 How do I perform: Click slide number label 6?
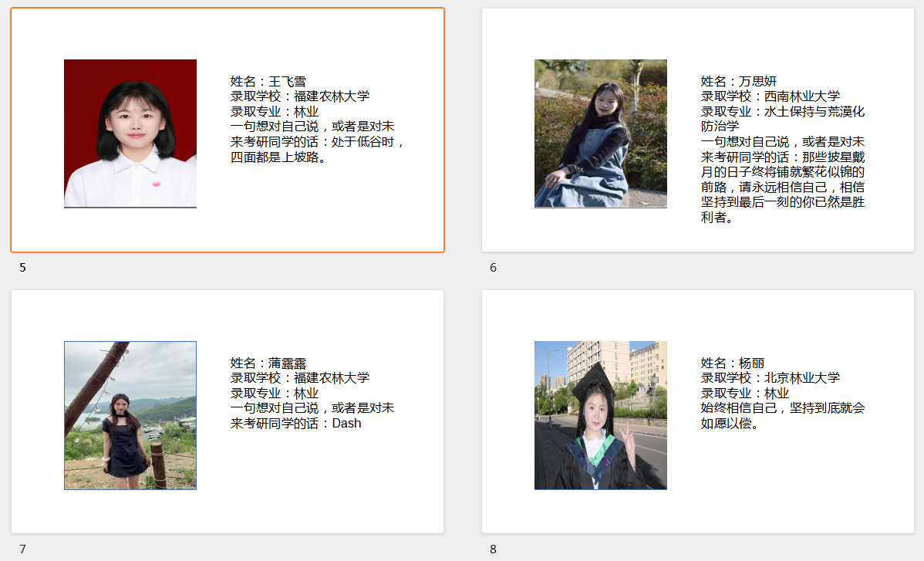point(493,268)
